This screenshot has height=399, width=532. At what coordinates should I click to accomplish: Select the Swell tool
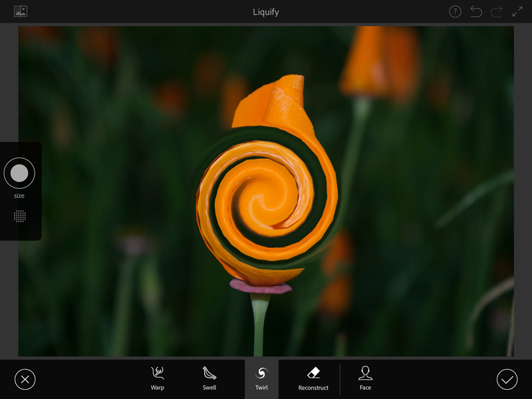[x=209, y=378]
